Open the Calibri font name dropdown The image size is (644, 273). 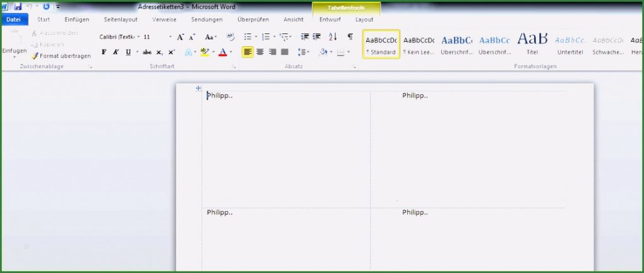[x=117, y=37]
